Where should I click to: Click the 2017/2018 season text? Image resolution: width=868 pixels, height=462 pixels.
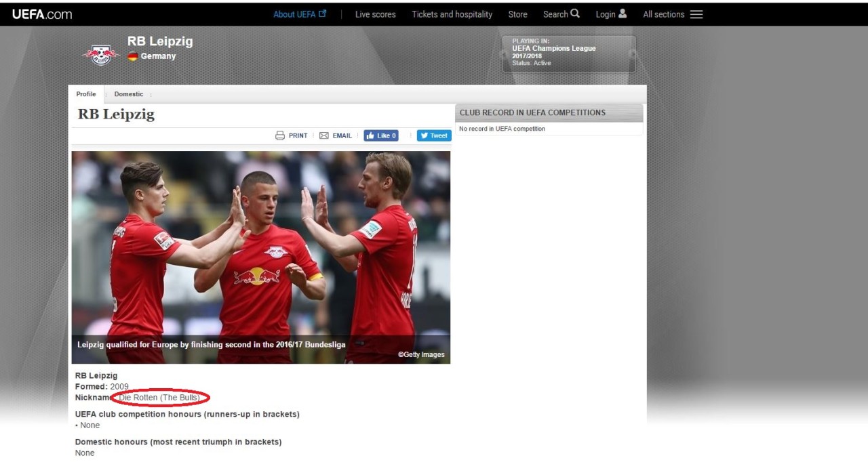coord(527,56)
